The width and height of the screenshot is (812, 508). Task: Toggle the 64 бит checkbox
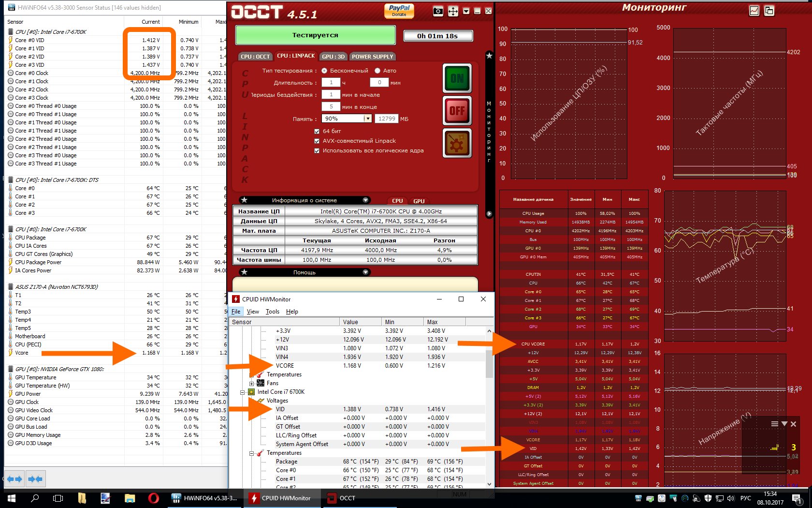(x=317, y=131)
